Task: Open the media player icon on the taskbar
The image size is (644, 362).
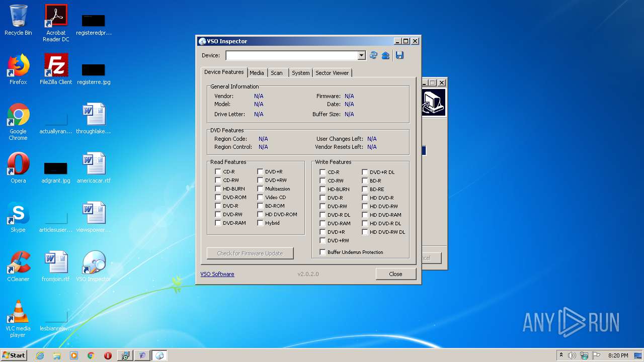Action: point(74,355)
